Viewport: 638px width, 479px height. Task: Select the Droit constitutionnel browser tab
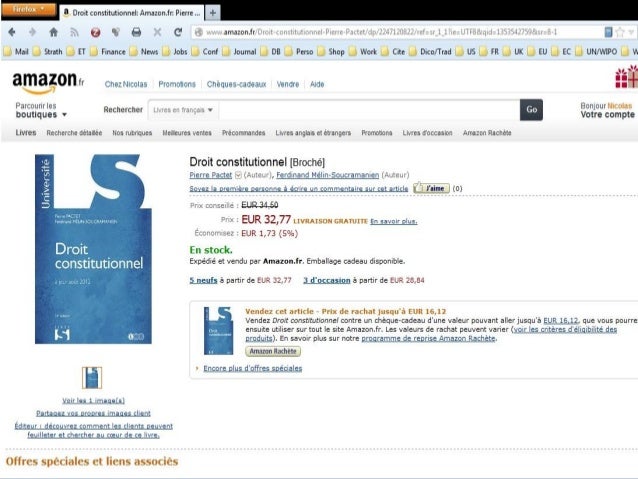pos(131,13)
